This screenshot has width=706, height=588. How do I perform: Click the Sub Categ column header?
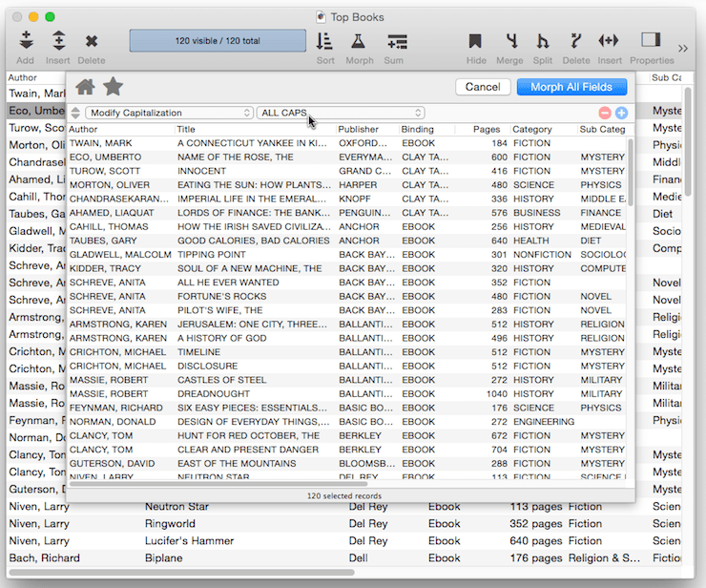pyautogui.click(x=602, y=129)
